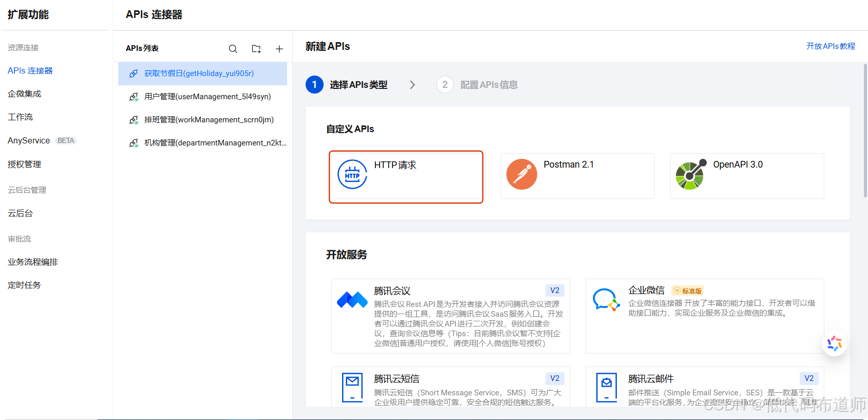Choose the 腾讯云邮件 service card

(x=705, y=387)
